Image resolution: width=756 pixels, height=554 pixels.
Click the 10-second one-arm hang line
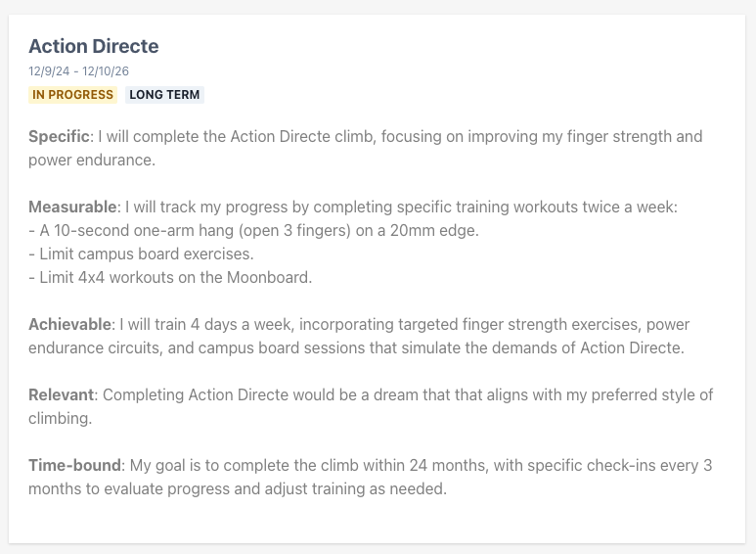pos(253,231)
